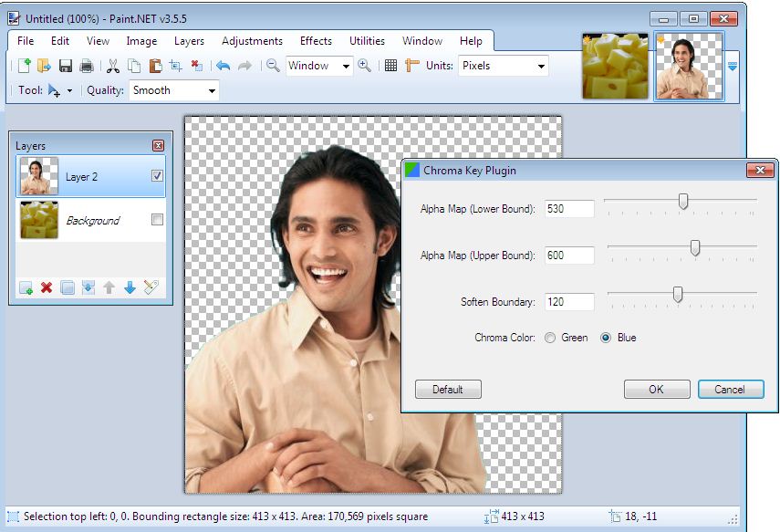The height and width of the screenshot is (532, 780).
Task: Open the Adjustments menu
Action: pos(252,41)
